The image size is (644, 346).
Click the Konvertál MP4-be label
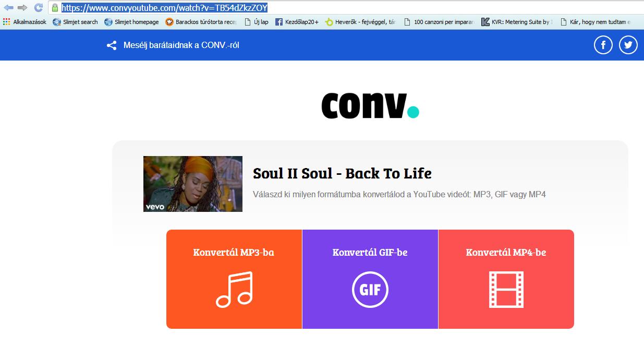tap(506, 253)
